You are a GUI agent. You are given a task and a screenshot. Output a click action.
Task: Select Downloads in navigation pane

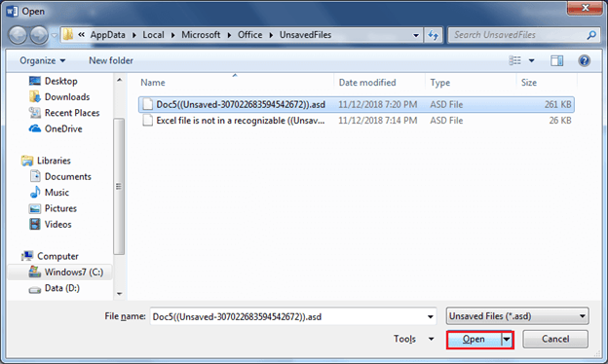59,96
